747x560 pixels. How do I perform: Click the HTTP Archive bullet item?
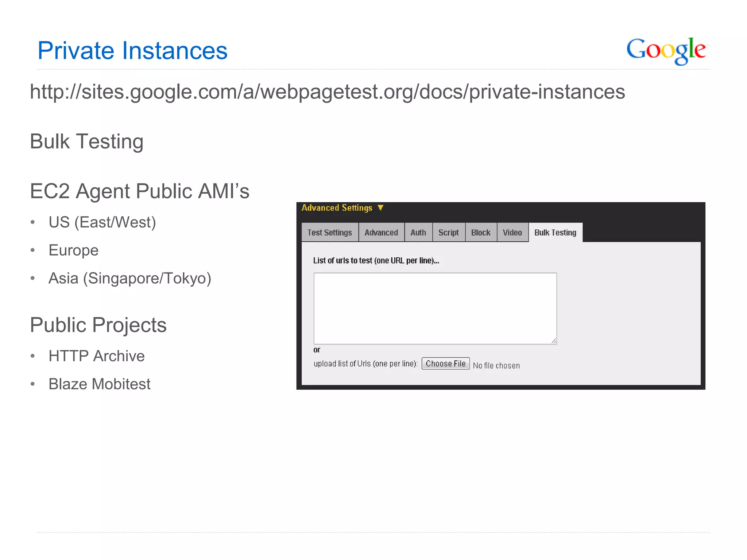click(x=97, y=356)
